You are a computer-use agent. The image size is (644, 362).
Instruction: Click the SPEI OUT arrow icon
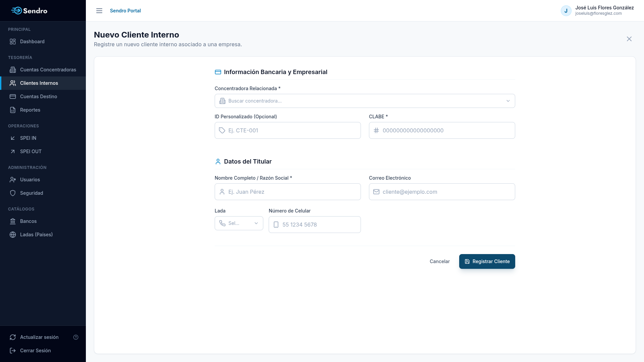(x=13, y=152)
